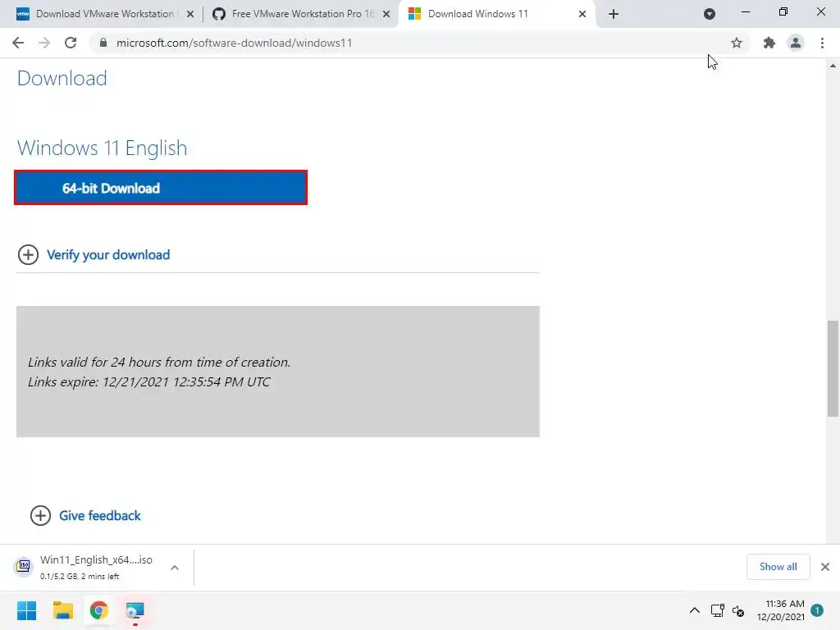
Task: Open the tab search dropdown in title bar
Action: (x=710, y=14)
